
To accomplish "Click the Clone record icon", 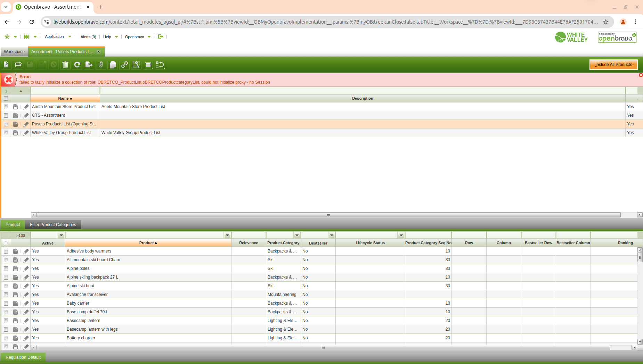I will 113,65.
